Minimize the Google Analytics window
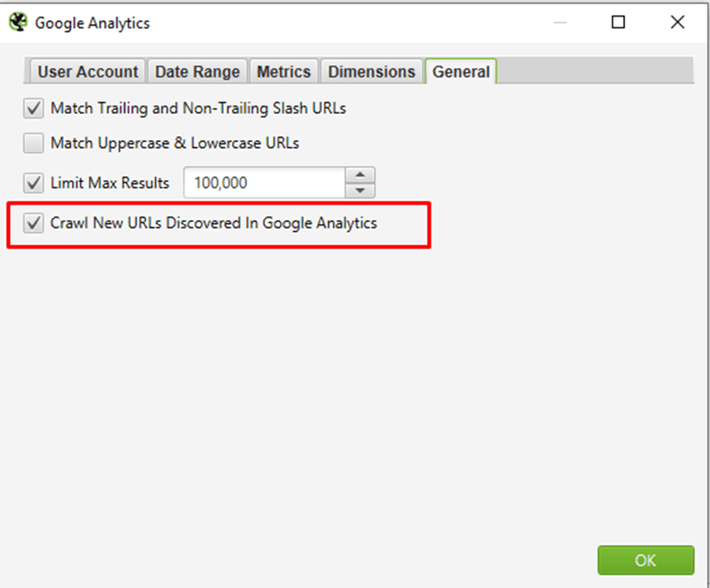710x588 pixels. (560, 21)
